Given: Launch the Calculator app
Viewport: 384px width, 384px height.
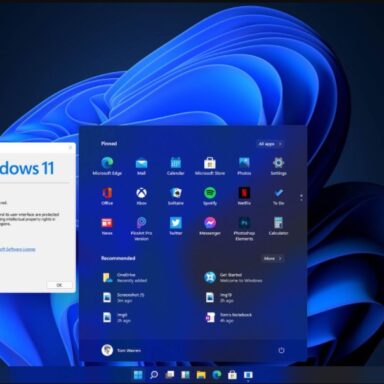Looking at the screenshot, I should 278,226.
